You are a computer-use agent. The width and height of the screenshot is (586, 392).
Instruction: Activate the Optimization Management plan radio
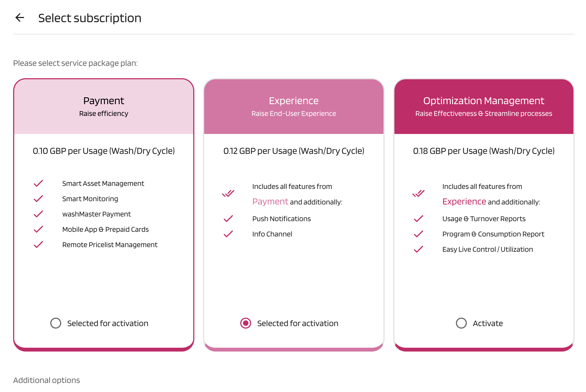[461, 323]
